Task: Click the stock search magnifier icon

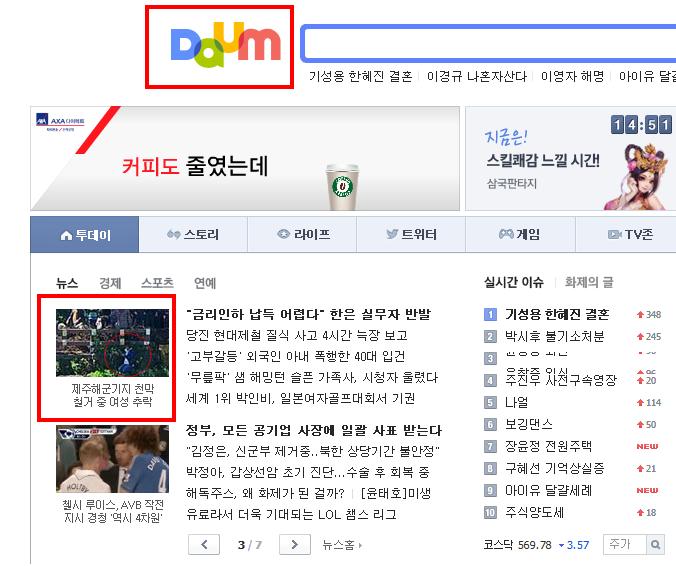Action: [655, 544]
